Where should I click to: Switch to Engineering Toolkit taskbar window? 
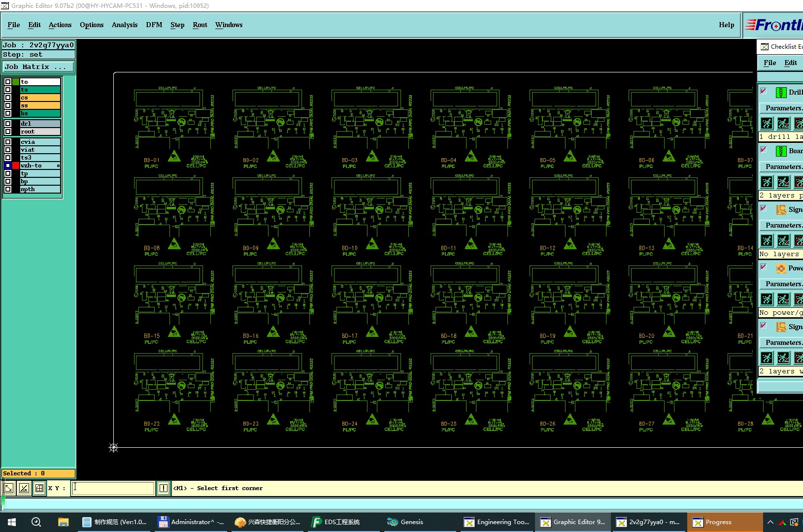(498, 522)
